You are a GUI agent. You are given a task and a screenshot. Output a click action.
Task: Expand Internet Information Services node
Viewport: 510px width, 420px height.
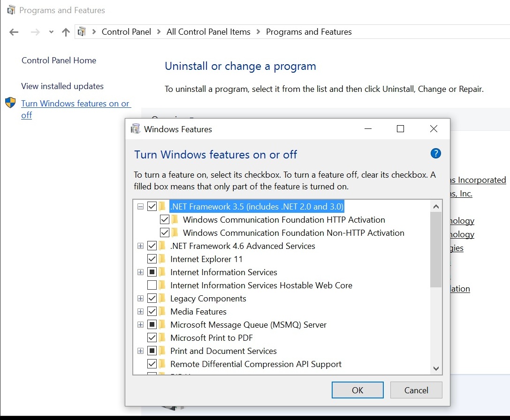140,272
